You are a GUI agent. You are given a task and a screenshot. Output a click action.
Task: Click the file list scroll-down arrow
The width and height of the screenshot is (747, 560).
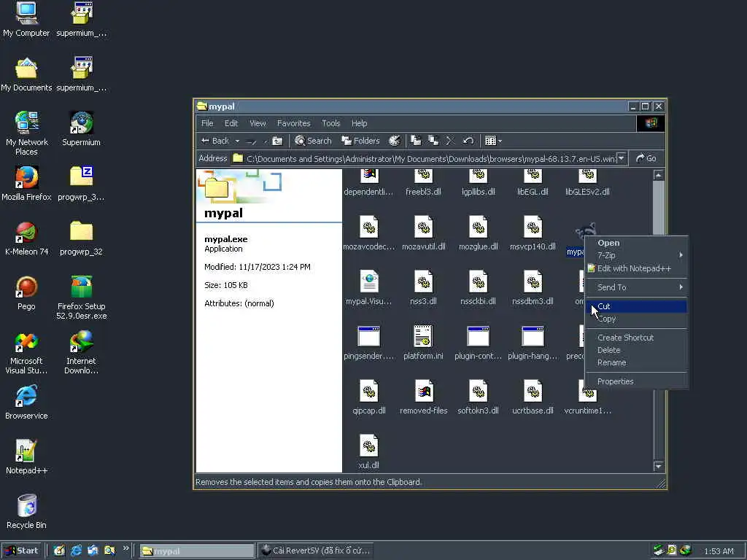(659, 466)
